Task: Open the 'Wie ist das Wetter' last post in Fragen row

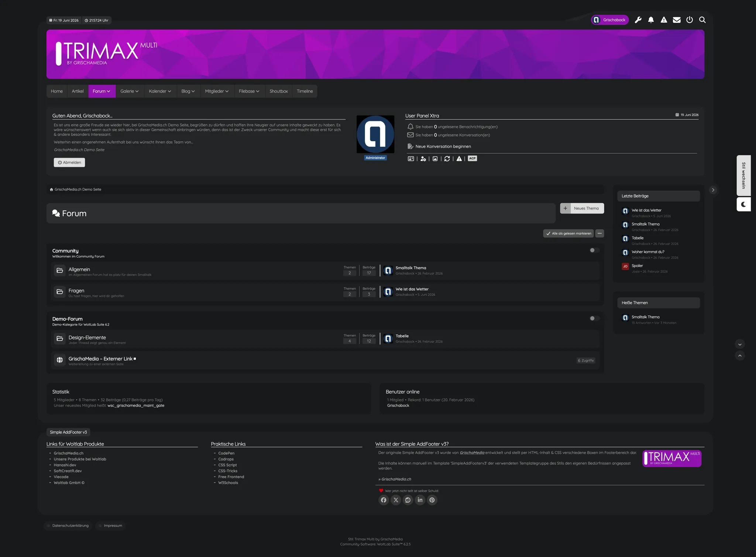Action: [412, 289]
